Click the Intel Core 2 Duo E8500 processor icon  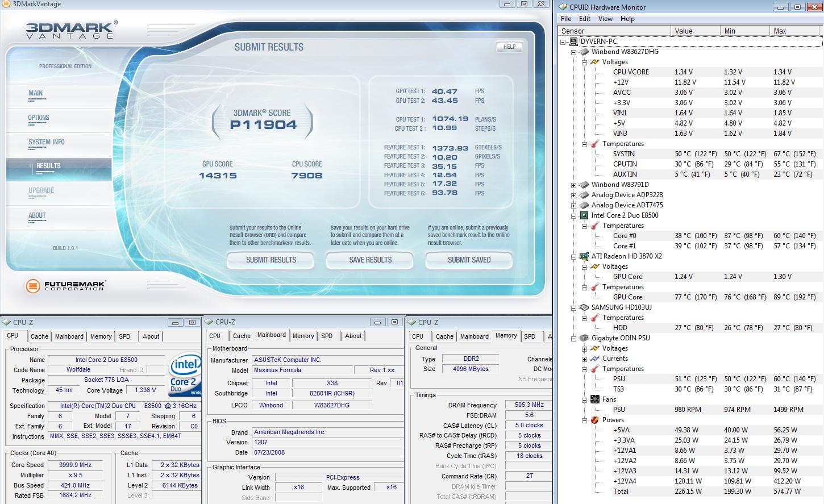pos(584,215)
